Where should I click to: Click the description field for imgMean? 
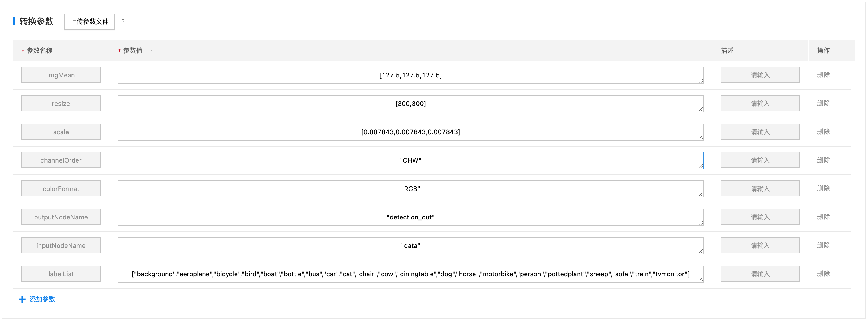pyautogui.click(x=760, y=75)
